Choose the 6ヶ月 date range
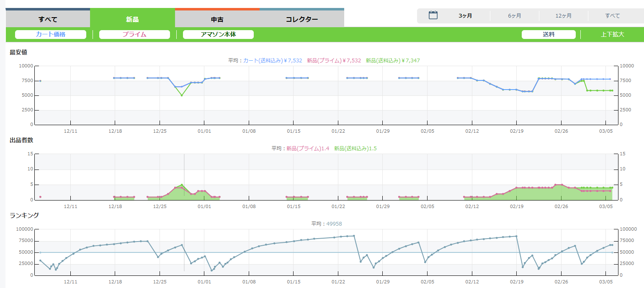This screenshot has height=288, width=644. coord(515,16)
